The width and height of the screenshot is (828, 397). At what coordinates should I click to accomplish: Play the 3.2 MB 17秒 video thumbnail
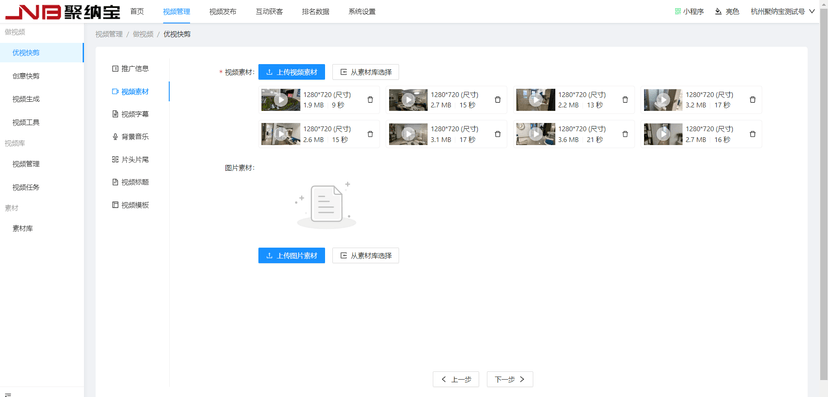(663, 100)
